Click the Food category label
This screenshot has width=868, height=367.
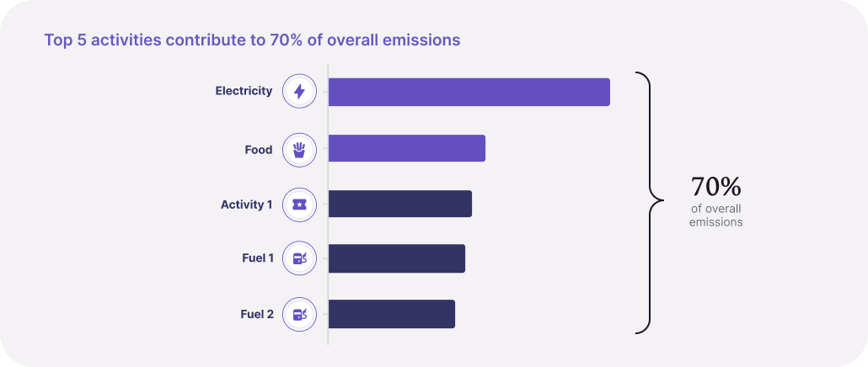pyautogui.click(x=259, y=150)
